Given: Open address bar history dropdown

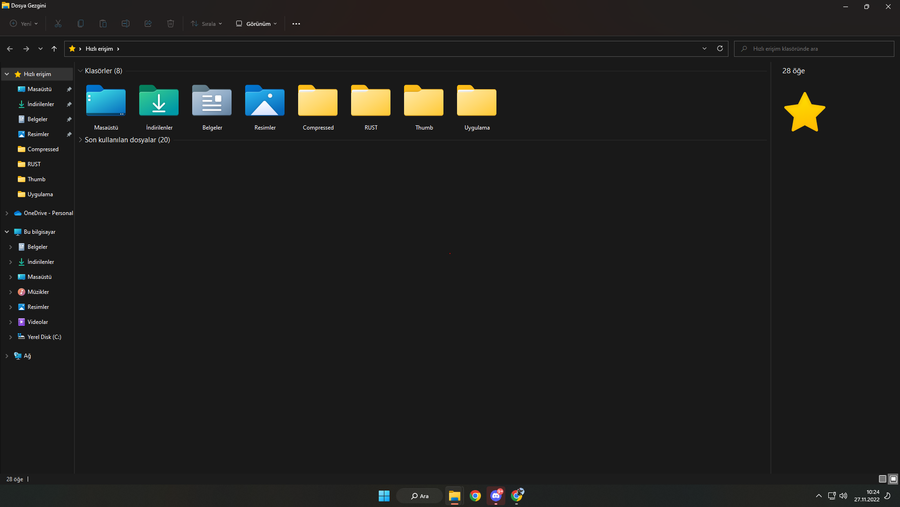Looking at the screenshot, I should coord(704,48).
